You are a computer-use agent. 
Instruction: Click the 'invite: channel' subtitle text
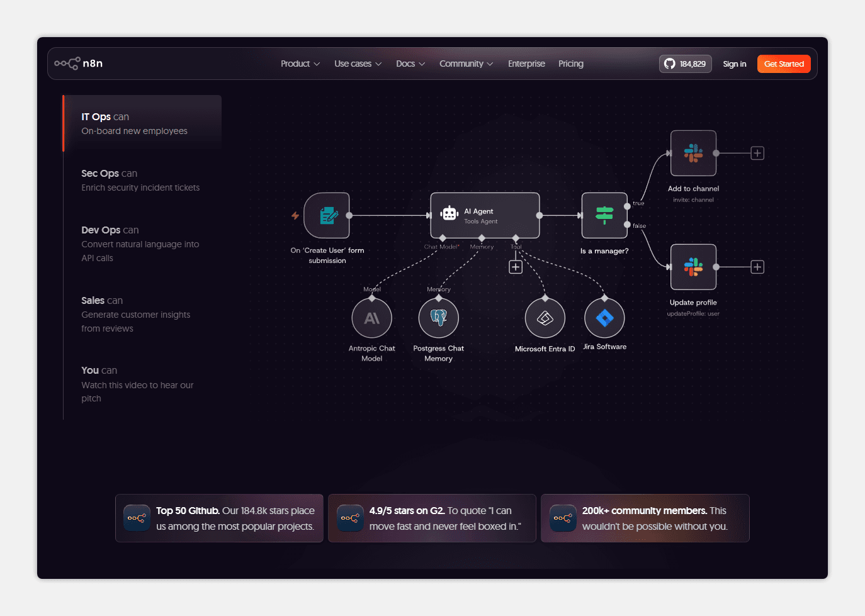693,199
